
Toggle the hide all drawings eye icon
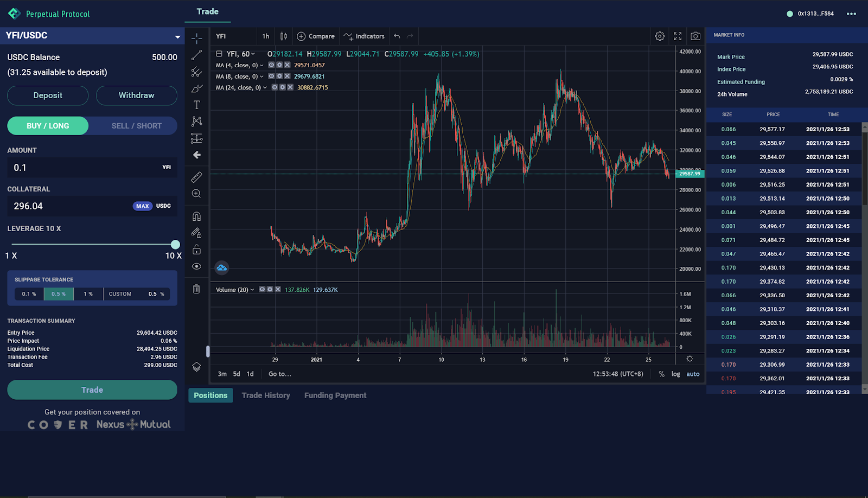[196, 266]
